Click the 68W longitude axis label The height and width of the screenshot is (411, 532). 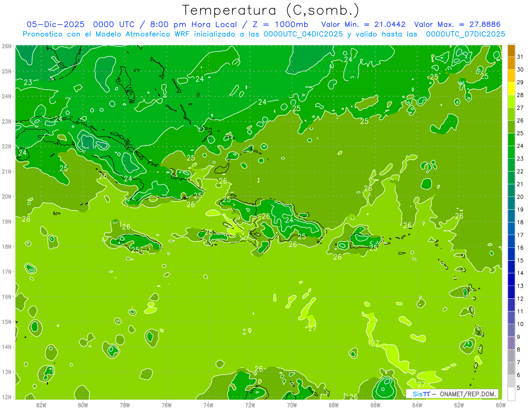[x=333, y=405]
